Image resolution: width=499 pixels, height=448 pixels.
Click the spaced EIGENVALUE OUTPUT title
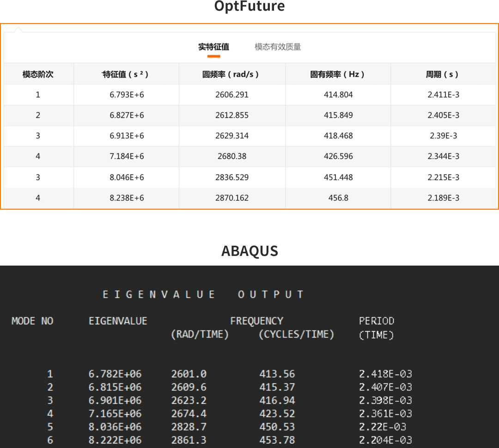203,295
